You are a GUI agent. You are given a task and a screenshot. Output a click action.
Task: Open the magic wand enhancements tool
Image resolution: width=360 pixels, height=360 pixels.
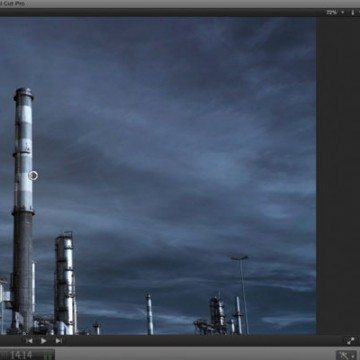tap(344, 355)
